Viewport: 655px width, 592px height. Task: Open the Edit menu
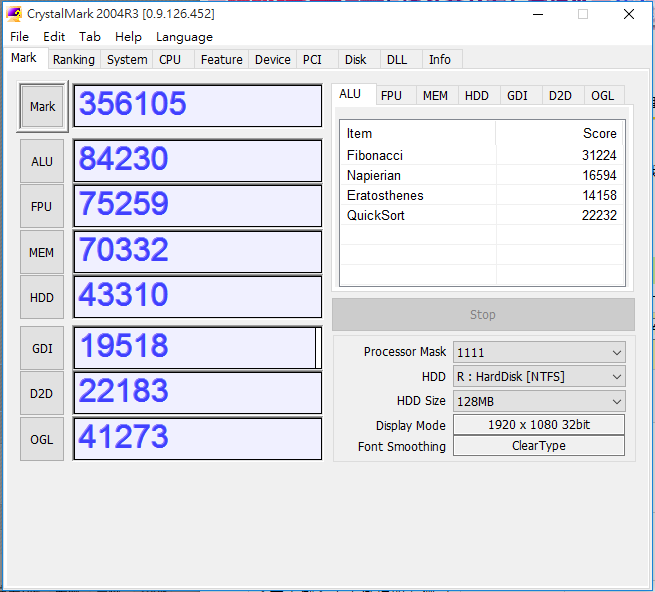tap(54, 37)
